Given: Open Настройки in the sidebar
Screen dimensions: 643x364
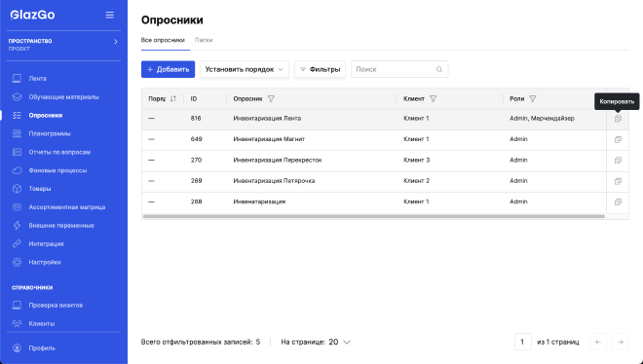Looking at the screenshot, I should (x=45, y=262).
